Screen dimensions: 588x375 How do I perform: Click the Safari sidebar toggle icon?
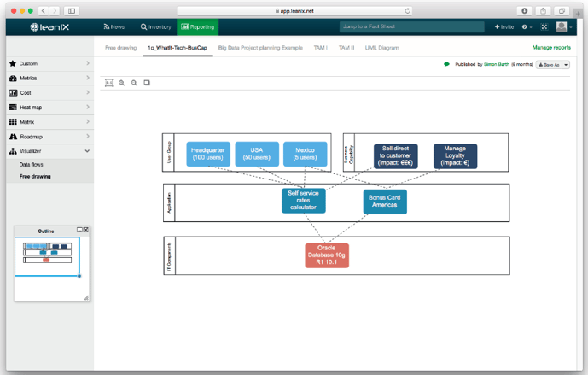[x=72, y=11]
